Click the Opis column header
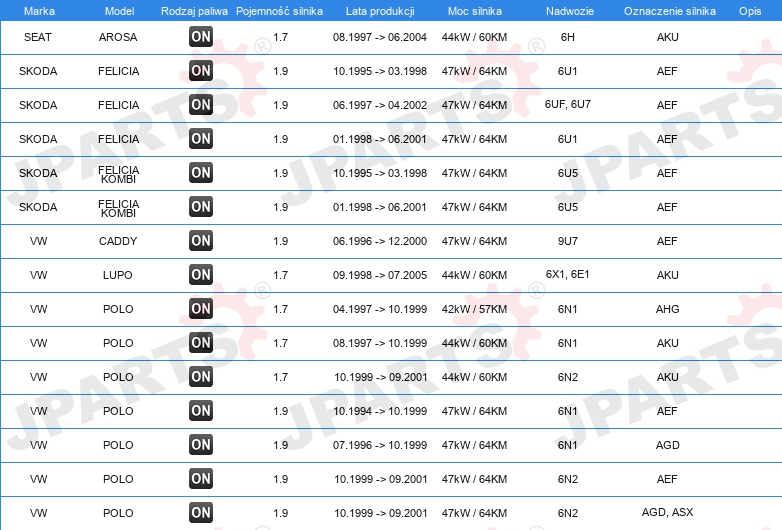 (750, 11)
